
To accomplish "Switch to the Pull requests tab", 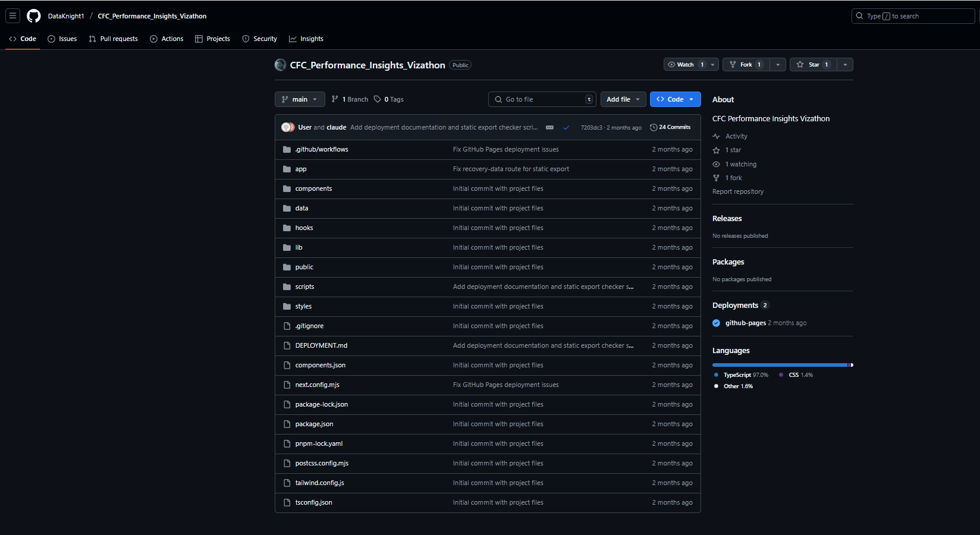I will (113, 39).
